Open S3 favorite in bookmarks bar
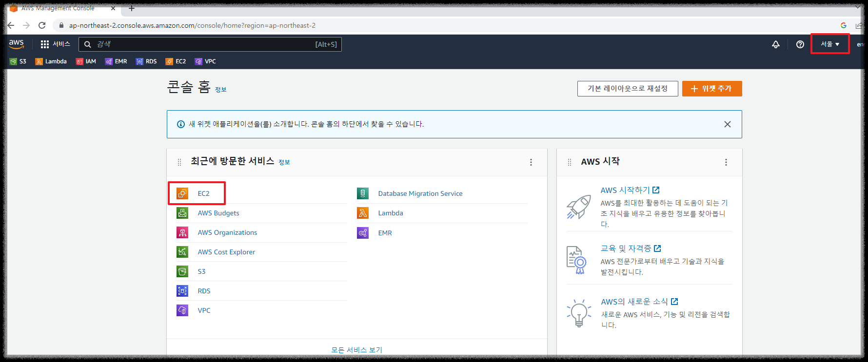 (x=18, y=61)
